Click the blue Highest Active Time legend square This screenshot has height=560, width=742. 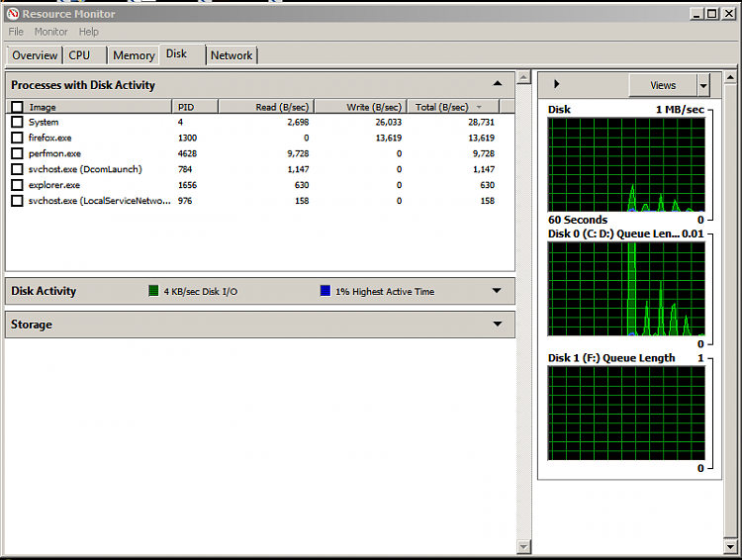click(x=325, y=291)
